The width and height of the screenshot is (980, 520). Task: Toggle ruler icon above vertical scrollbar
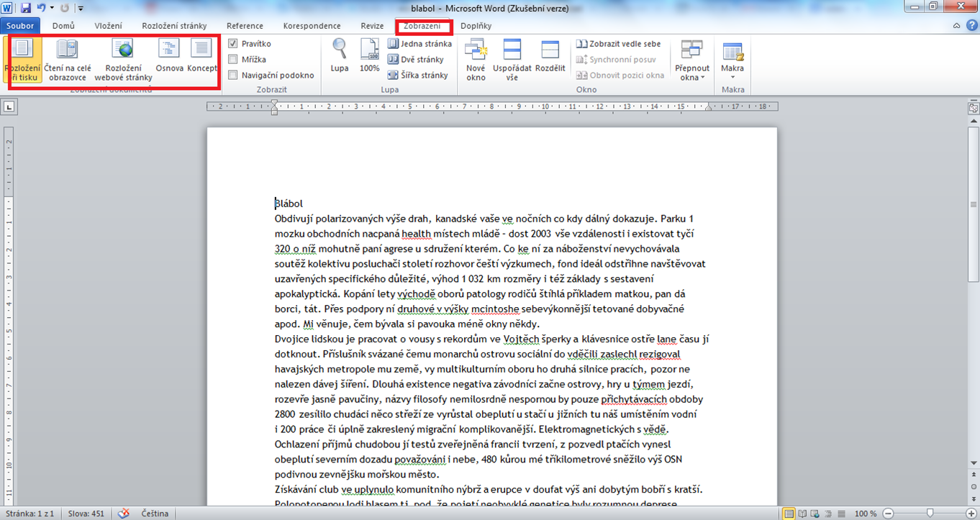974,109
